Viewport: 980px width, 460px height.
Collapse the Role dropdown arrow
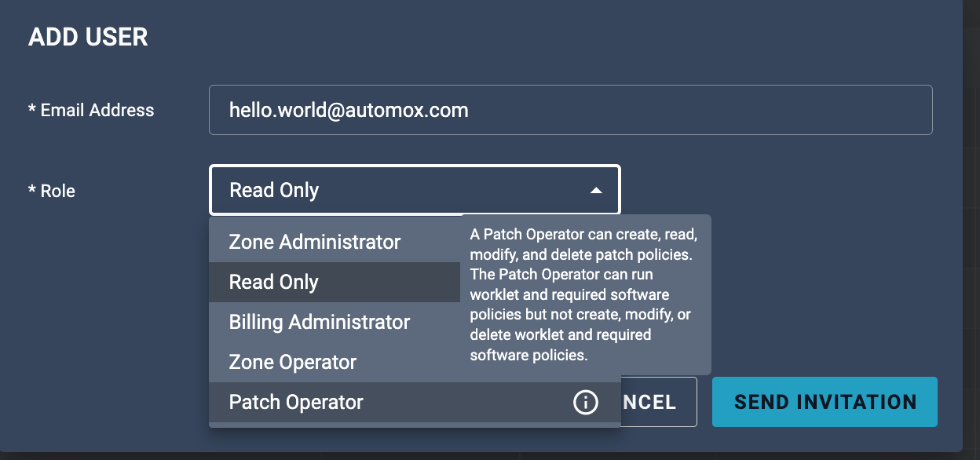[596, 190]
